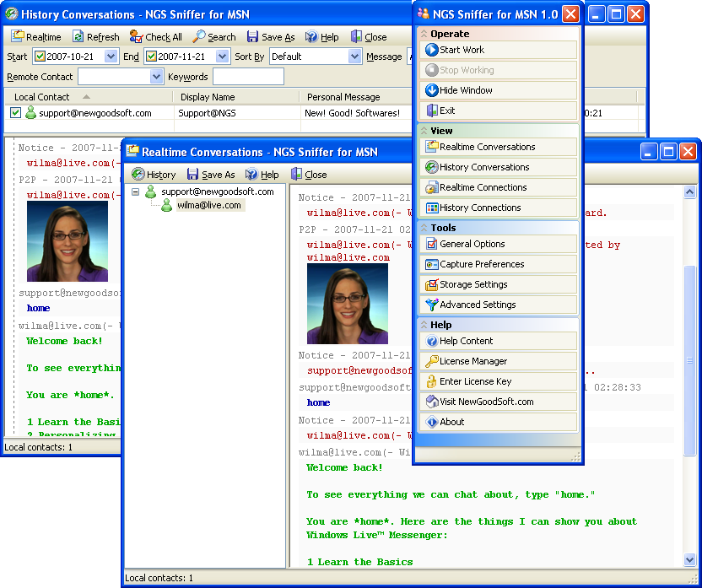The height and width of the screenshot is (588, 702).
Task: Click the License Manager key icon
Action: (432, 361)
